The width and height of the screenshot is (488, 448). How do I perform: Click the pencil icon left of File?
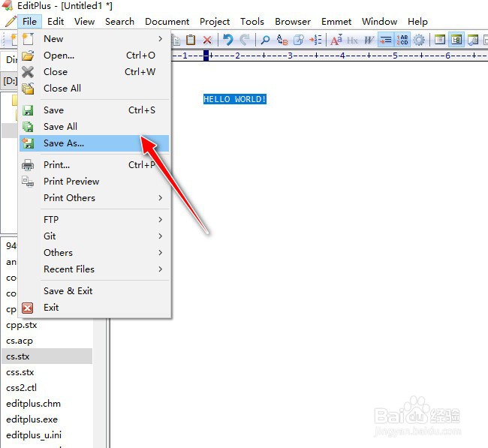[11, 22]
